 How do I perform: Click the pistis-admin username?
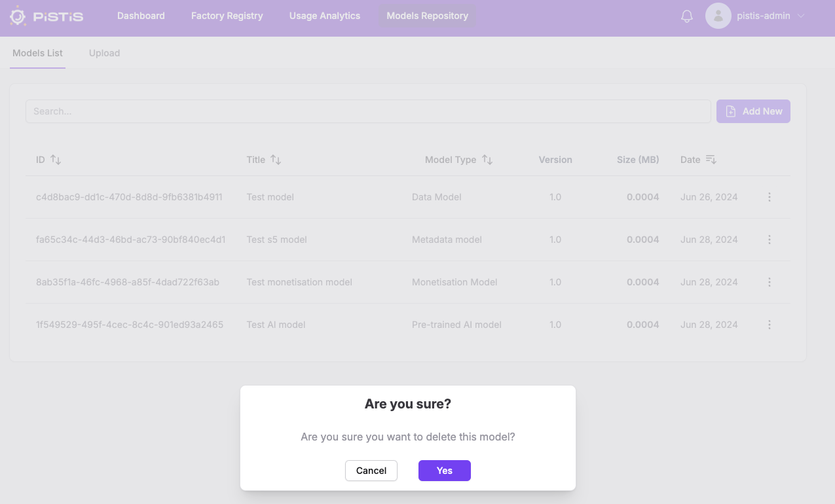764,16
